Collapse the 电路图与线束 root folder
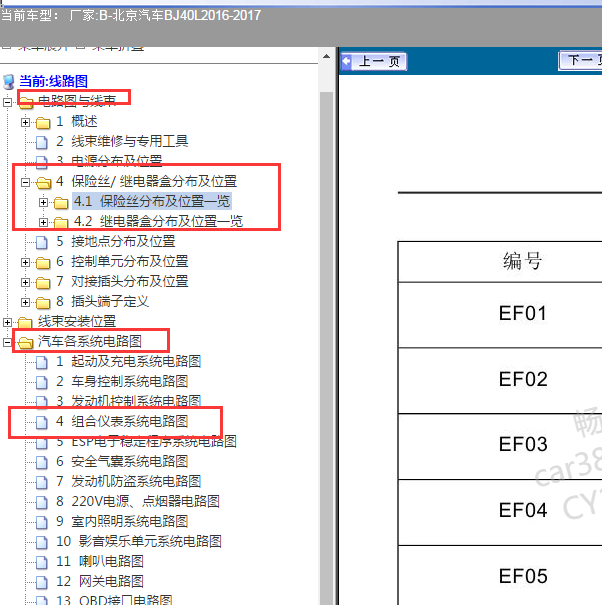 tap(7, 102)
